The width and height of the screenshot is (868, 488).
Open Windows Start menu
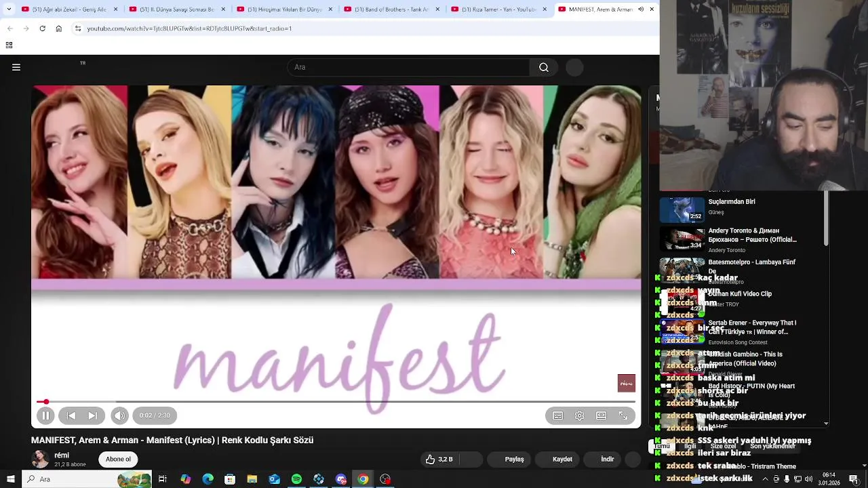click(10, 479)
